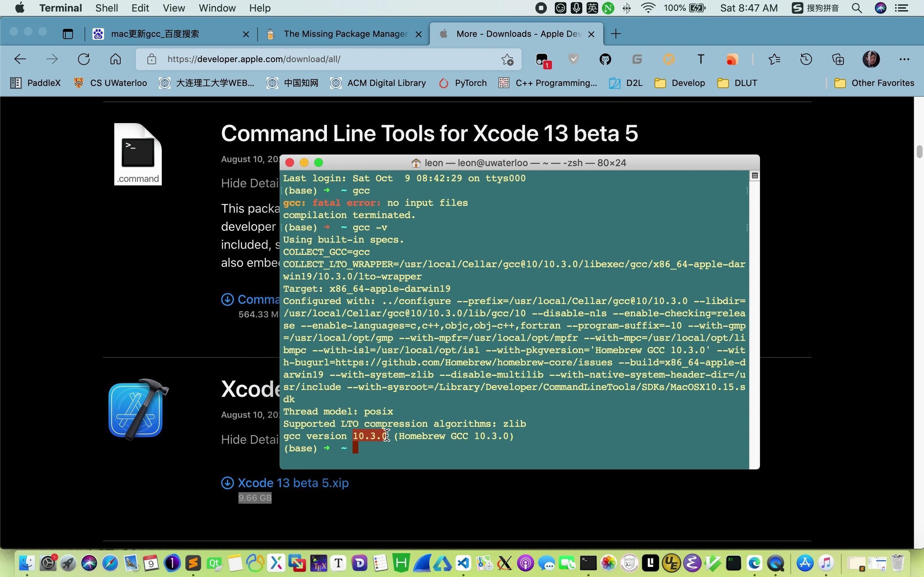This screenshot has height=577, width=924.
Task: Download Xcode 13 beta 5.xip
Action: coord(293,483)
